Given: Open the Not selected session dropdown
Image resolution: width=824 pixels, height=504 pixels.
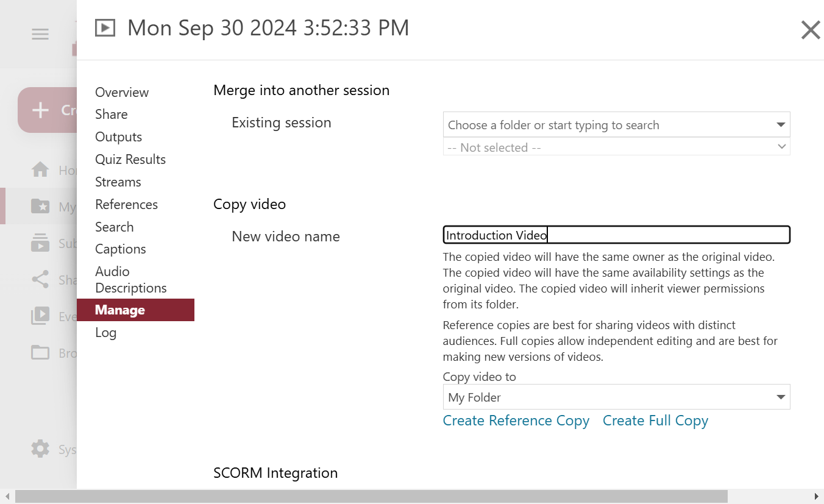Looking at the screenshot, I should click(616, 147).
